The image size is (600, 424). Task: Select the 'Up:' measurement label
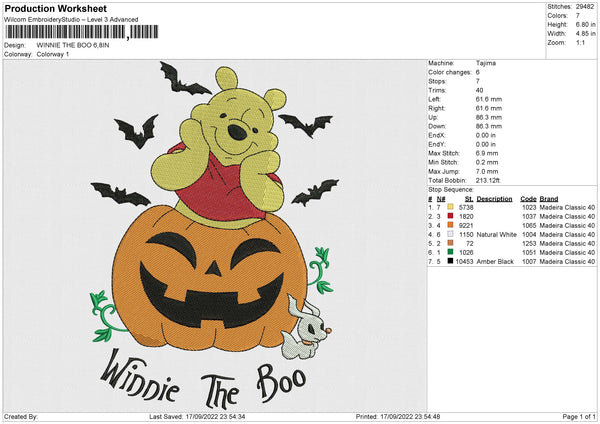pyautogui.click(x=433, y=117)
